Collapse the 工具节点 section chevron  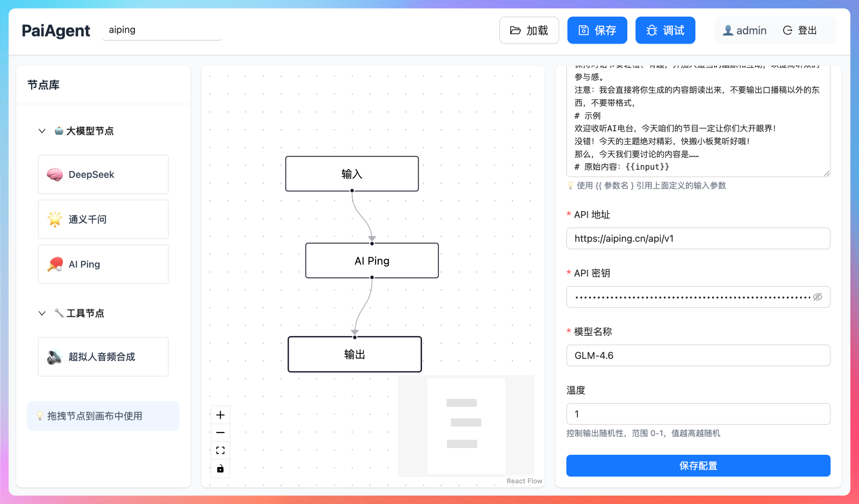42,313
